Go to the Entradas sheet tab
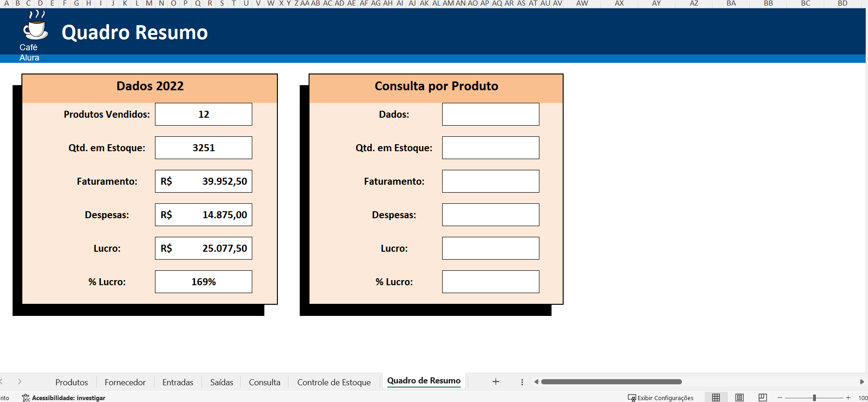 (178, 382)
